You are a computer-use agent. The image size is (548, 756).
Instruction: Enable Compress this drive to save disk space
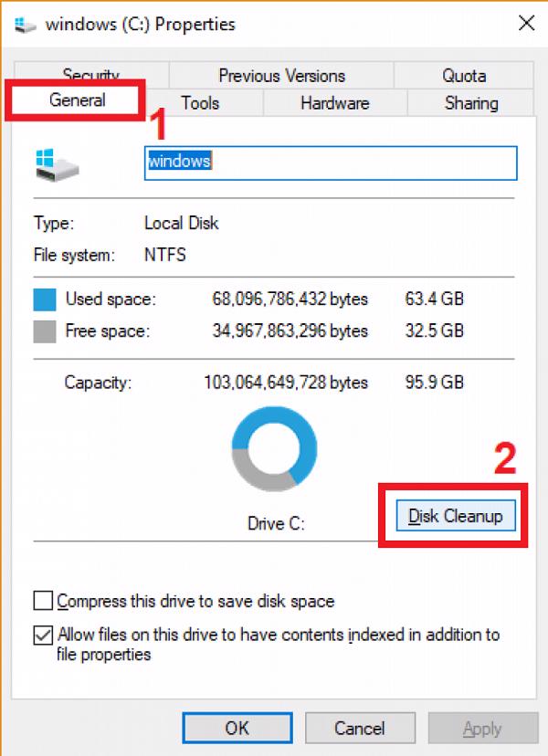tap(43, 602)
